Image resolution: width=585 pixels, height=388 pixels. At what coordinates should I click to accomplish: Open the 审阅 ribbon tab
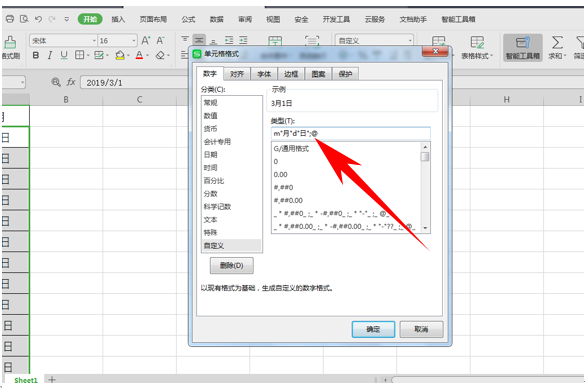[x=245, y=19]
